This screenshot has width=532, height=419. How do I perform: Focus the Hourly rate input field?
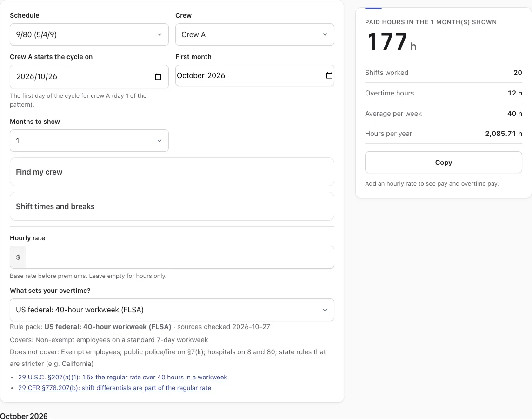(x=180, y=257)
